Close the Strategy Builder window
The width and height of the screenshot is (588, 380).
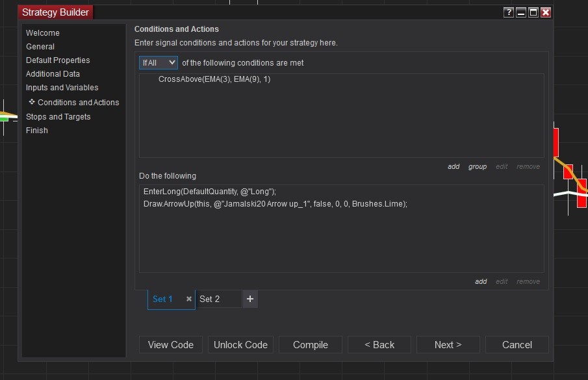point(546,12)
